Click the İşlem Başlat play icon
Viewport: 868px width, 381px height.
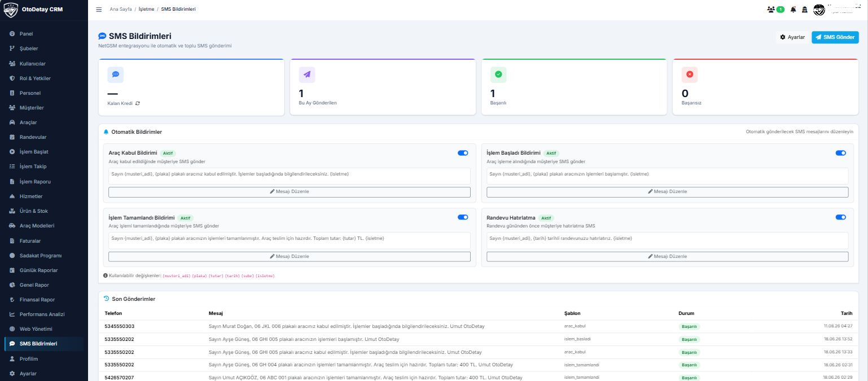(x=12, y=152)
